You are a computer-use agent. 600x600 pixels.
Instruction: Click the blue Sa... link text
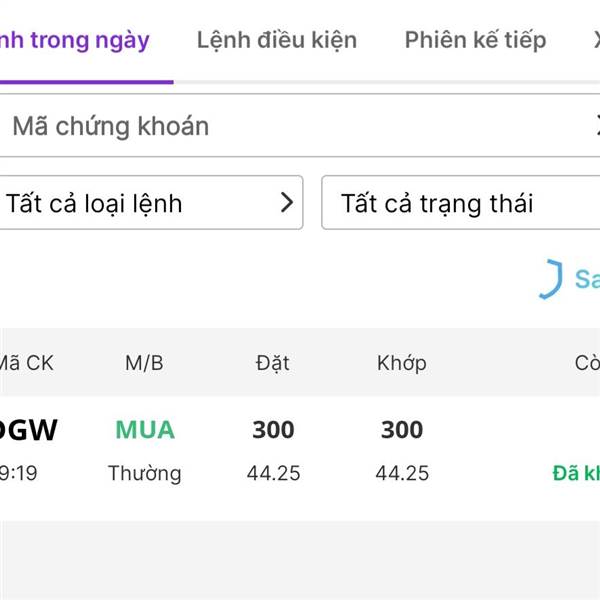tap(587, 279)
